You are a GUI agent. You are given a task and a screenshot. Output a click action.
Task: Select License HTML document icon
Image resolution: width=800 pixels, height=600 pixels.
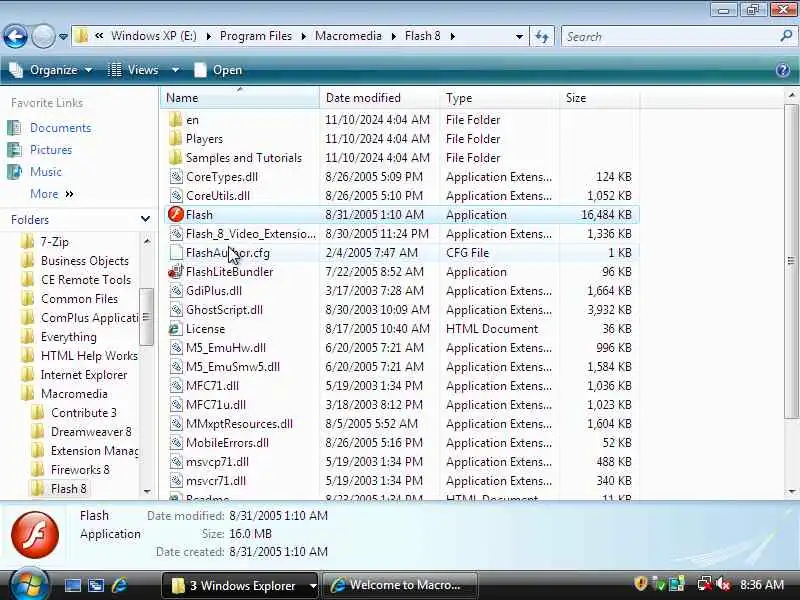[176, 329]
